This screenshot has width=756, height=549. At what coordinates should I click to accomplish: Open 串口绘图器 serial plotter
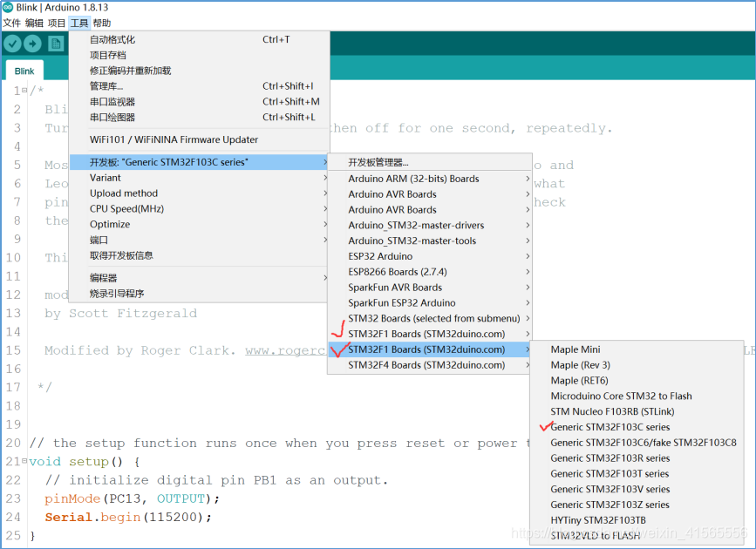pos(200,117)
